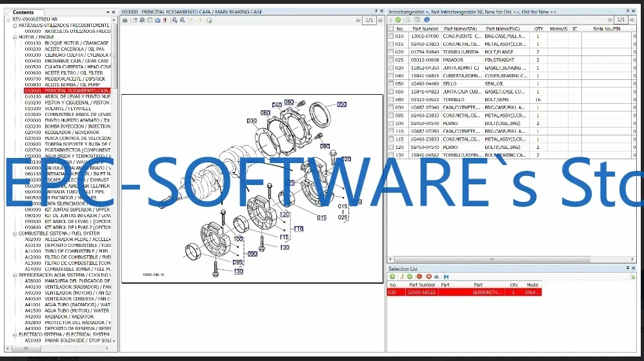Go to next parts list page arrow
This screenshot has width=644, height=361.
point(632,20)
